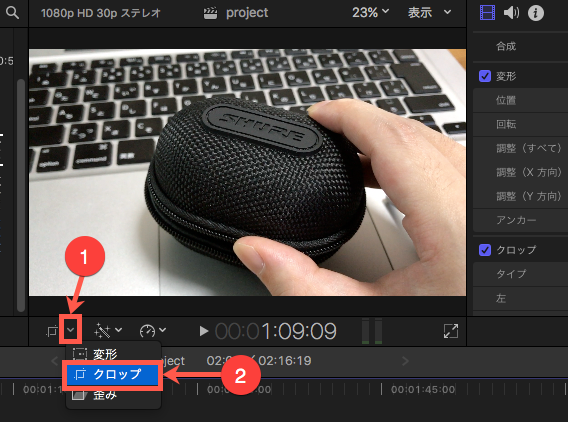Go forward in timeline history arrow
The image size is (568, 422).
point(405,361)
